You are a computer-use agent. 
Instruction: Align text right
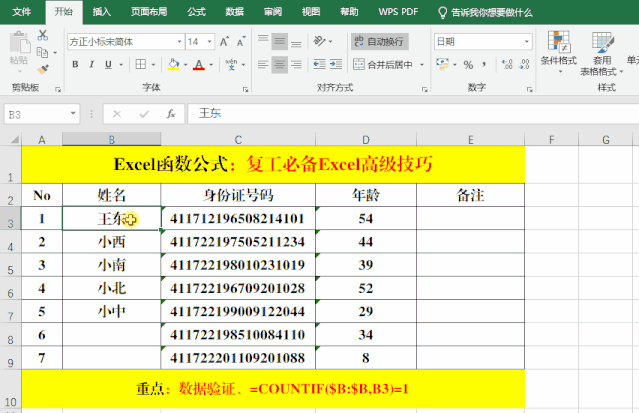tap(296, 64)
